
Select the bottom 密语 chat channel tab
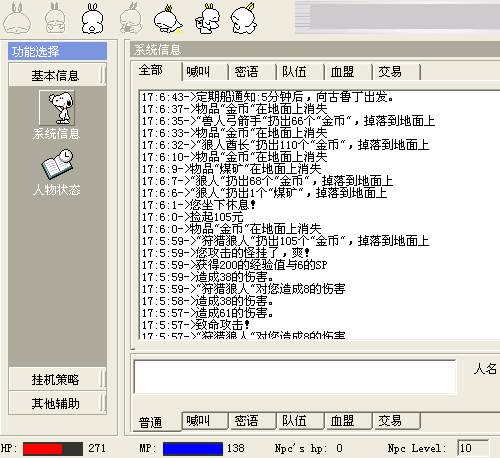coord(252,421)
